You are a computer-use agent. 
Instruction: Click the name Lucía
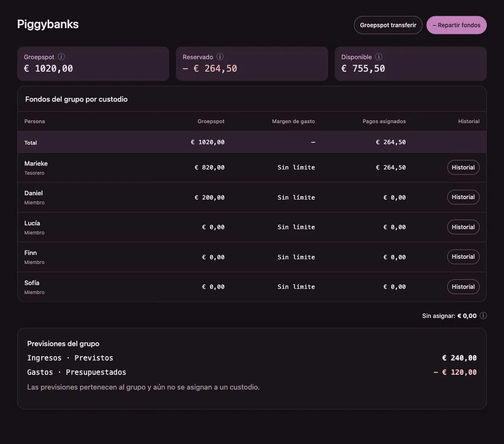point(32,223)
